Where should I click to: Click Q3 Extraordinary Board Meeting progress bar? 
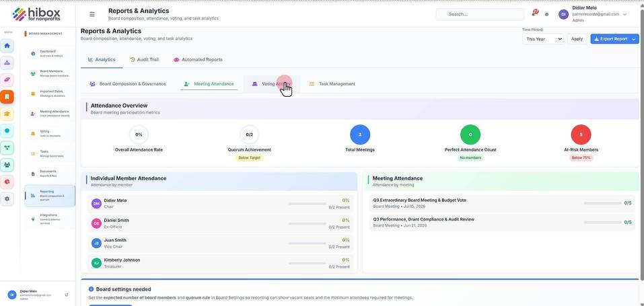[602, 203]
